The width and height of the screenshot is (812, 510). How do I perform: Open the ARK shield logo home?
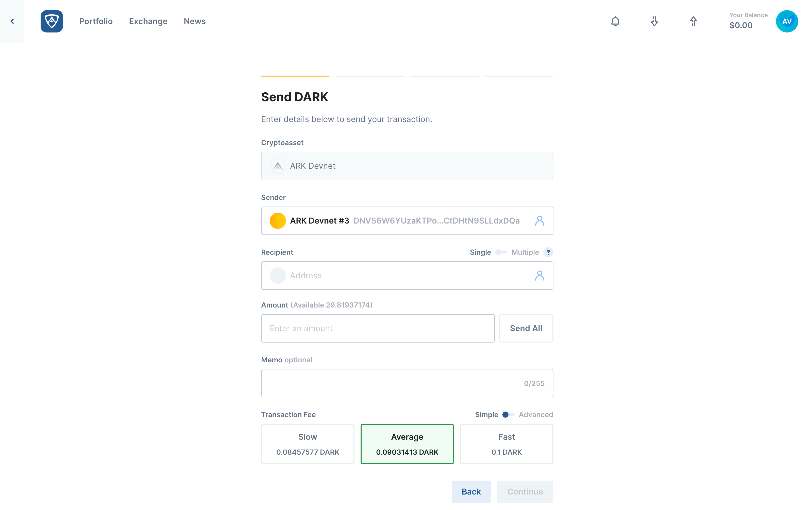52,21
